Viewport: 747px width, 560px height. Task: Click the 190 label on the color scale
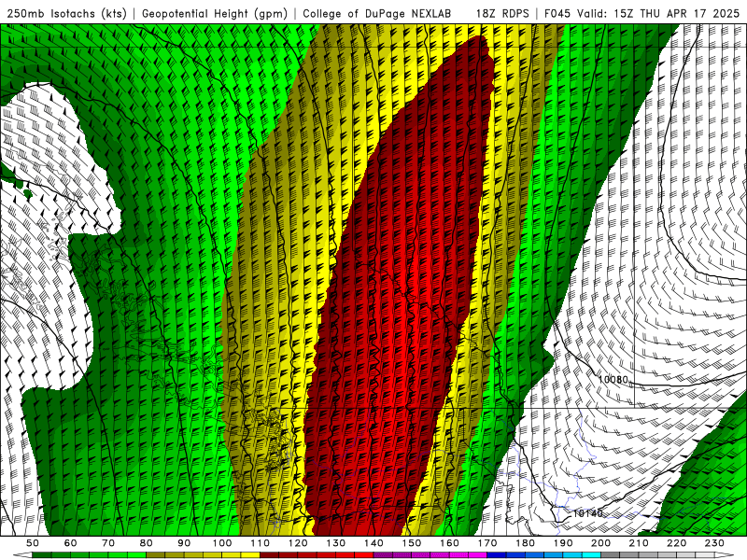[563, 543]
